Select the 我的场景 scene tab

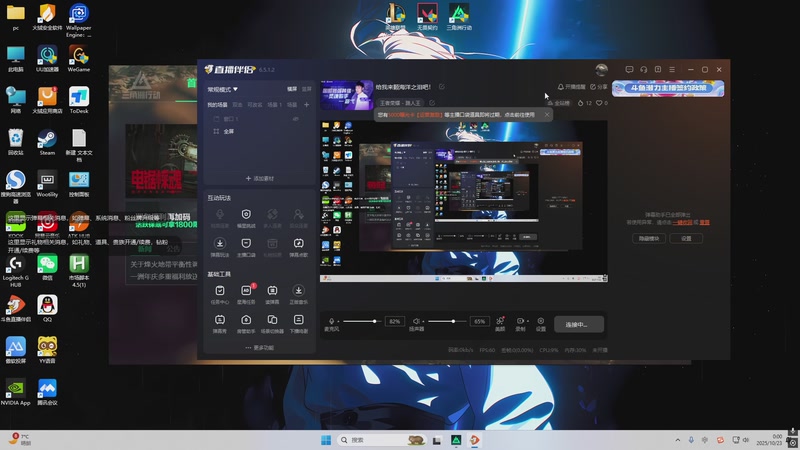pyautogui.click(x=217, y=105)
